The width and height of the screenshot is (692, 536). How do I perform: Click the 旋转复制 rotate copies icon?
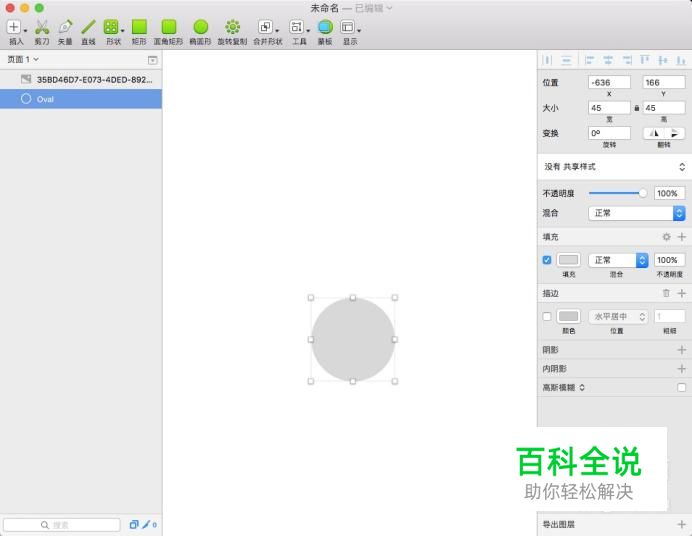tap(232, 28)
